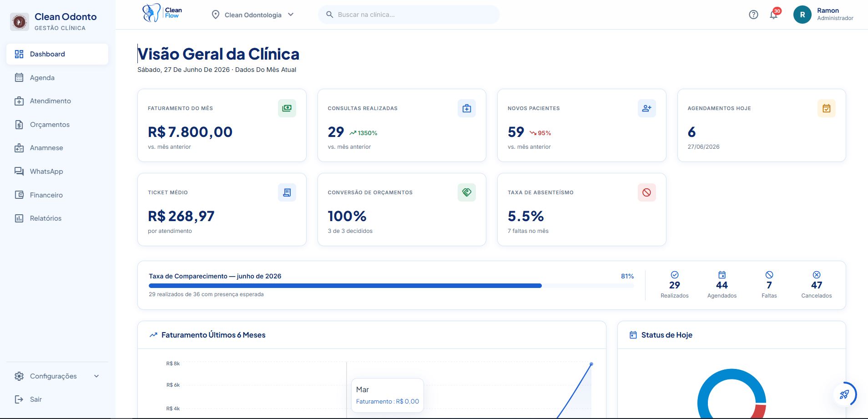Click the Visão Geral da Clínica heading
The width and height of the screenshot is (868, 419).
pyautogui.click(x=218, y=54)
